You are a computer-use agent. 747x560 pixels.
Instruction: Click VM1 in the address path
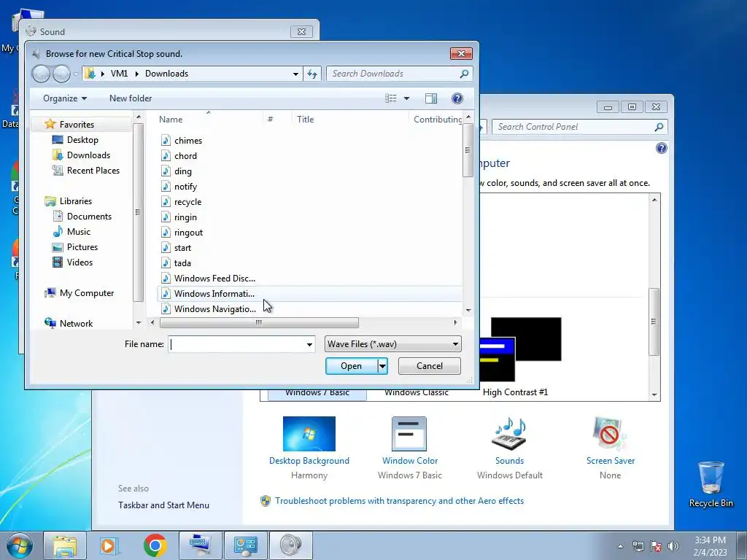click(x=119, y=74)
